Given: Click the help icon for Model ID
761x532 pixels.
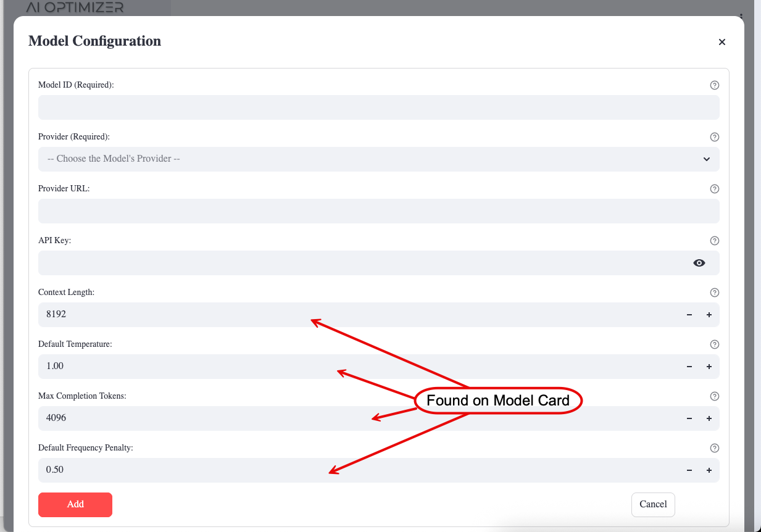Looking at the screenshot, I should [x=715, y=85].
